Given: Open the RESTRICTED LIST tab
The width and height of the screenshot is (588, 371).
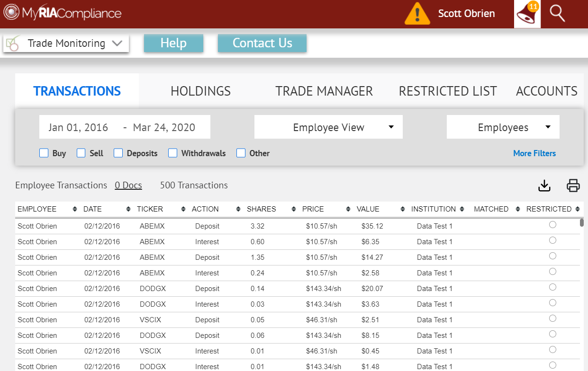Looking at the screenshot, I should point(447,90).
